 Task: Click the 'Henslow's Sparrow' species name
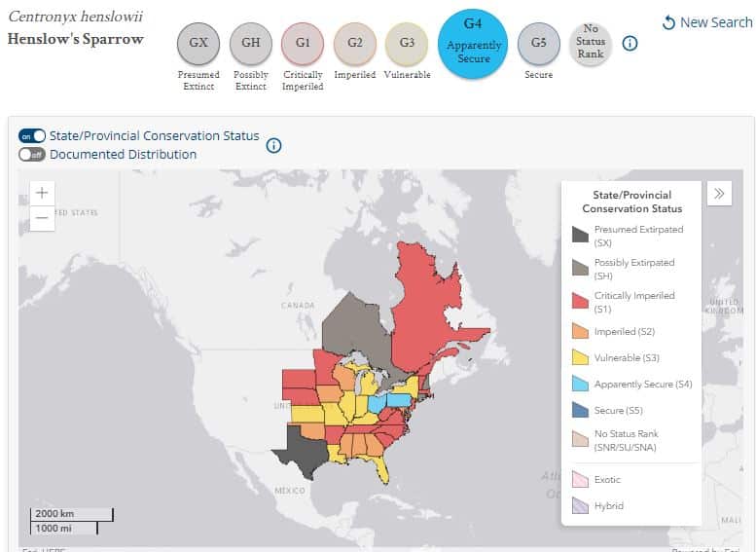coord(76,39)
